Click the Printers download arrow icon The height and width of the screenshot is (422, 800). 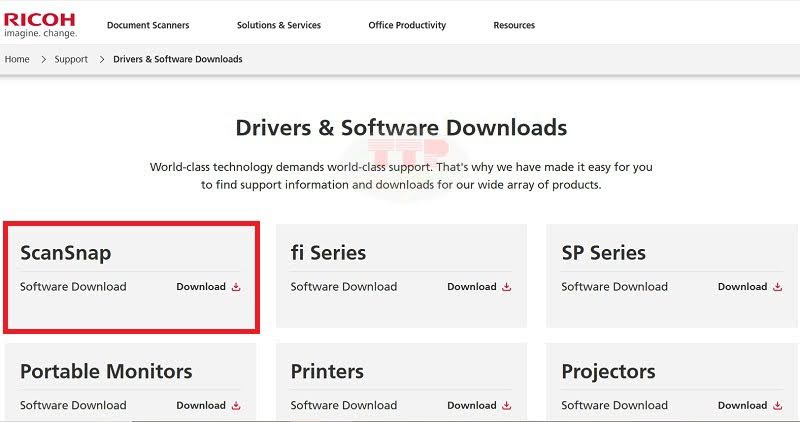[x=506, y=406]
